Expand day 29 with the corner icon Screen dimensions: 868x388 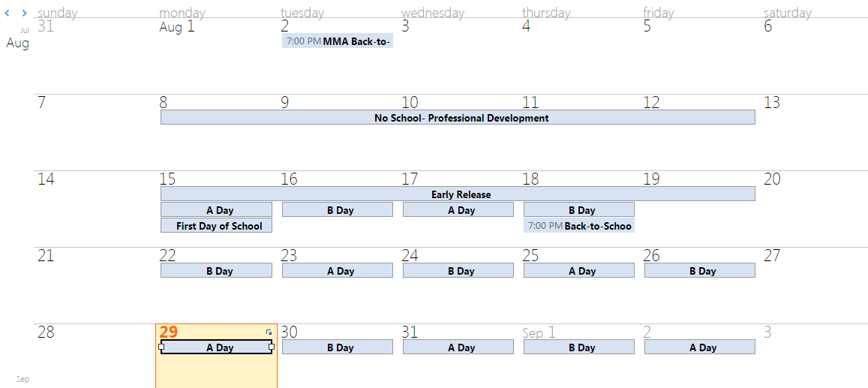pos(269,332)
